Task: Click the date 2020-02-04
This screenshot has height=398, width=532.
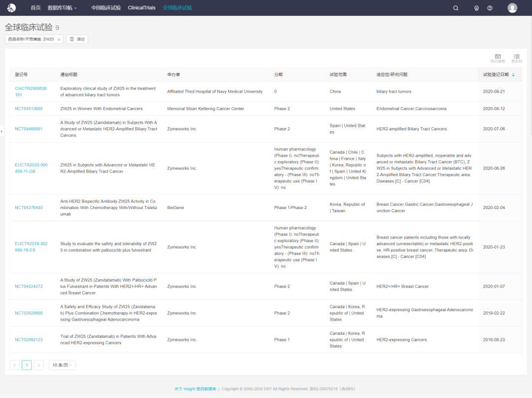Action: click(494, 208)
